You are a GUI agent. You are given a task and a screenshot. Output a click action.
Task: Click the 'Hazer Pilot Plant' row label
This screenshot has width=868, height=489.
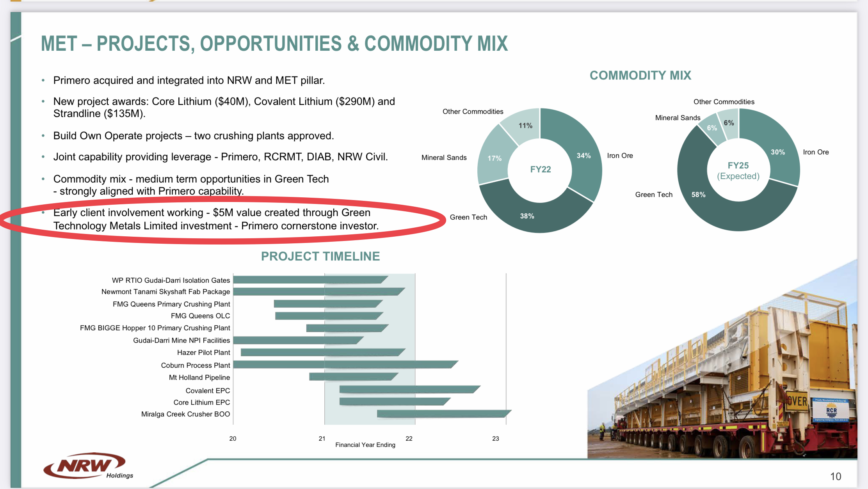[204, 353]
